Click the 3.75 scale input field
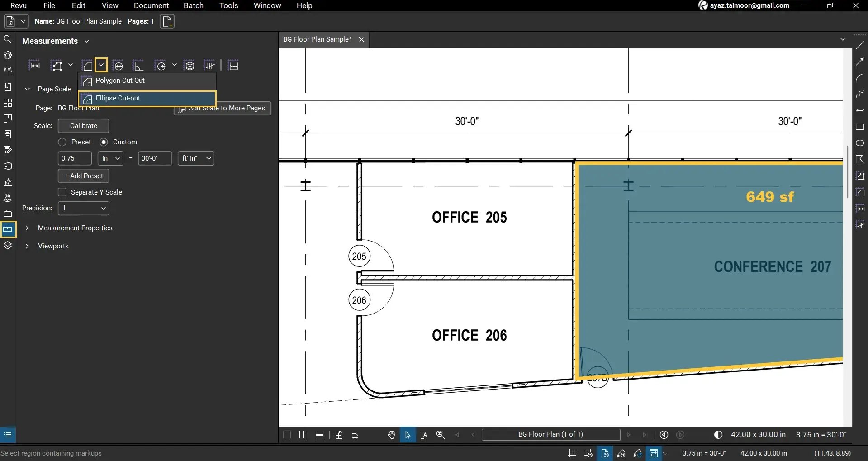The height and width of the screenshot is (461, 868). click(75, 158)
